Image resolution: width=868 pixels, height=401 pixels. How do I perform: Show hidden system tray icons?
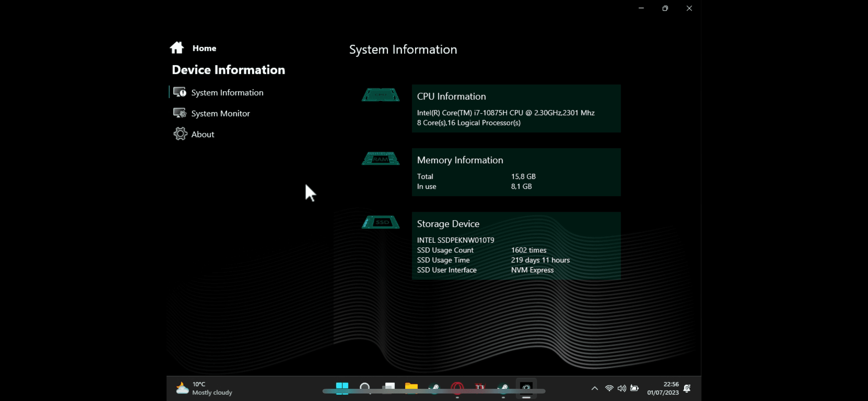pos(595,388)
